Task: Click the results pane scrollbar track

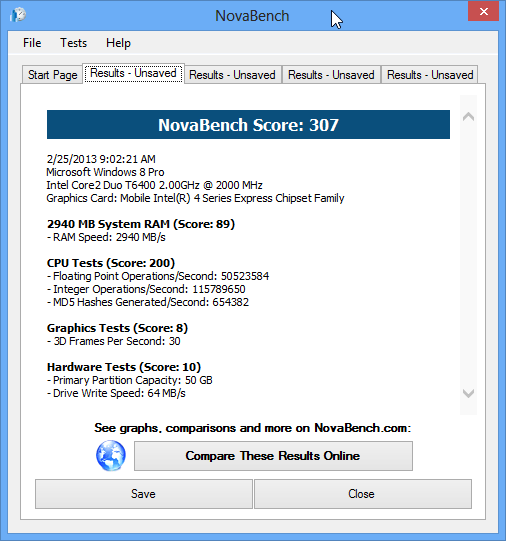Action: click(468, 255)
